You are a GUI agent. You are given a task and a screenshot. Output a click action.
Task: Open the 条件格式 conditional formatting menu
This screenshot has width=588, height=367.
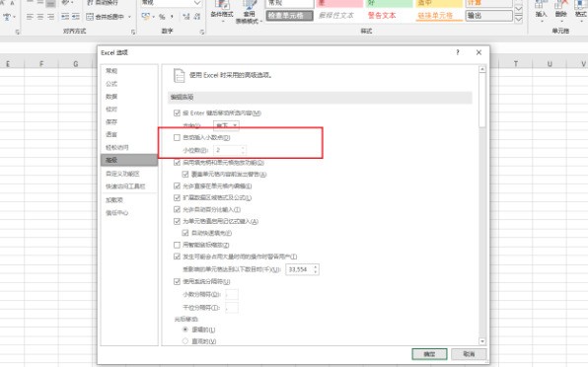point(222,12)
